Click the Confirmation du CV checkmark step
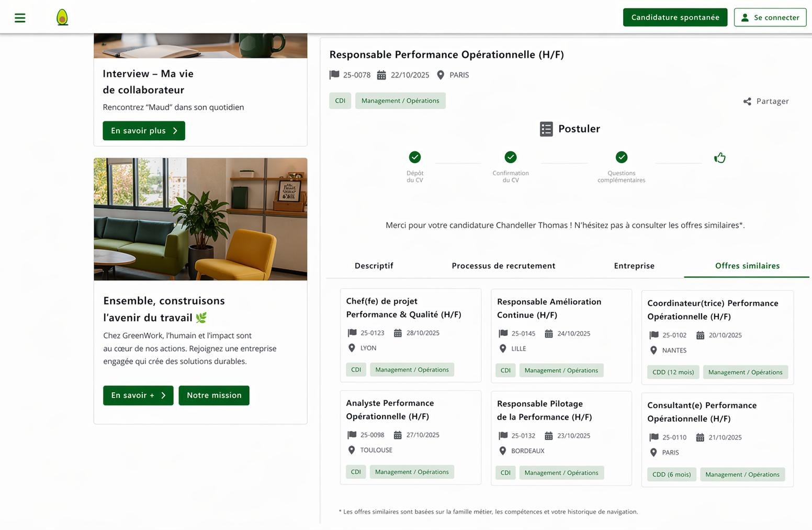Viewport: 812px width, 530px height. click(x=511, y=157)
